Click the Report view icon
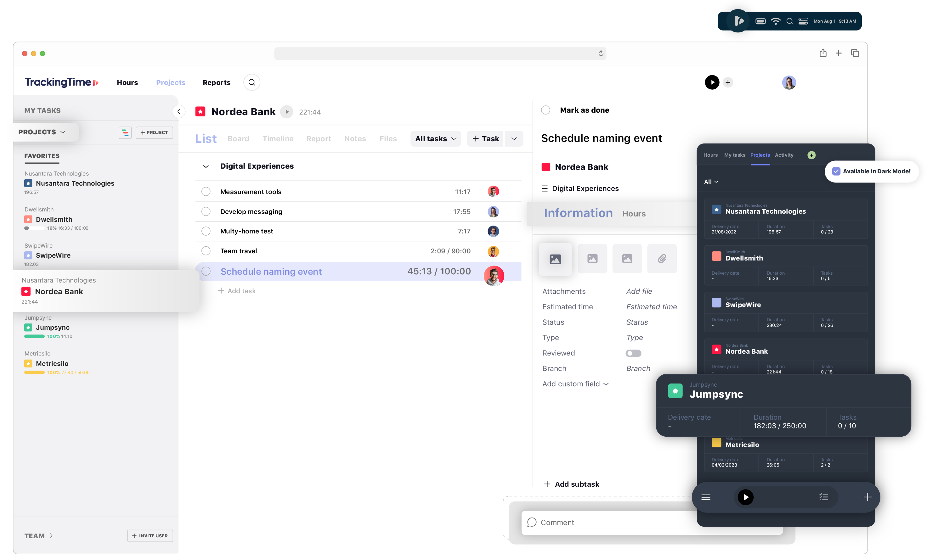938x560 pixels. click(x=317, y=138)
